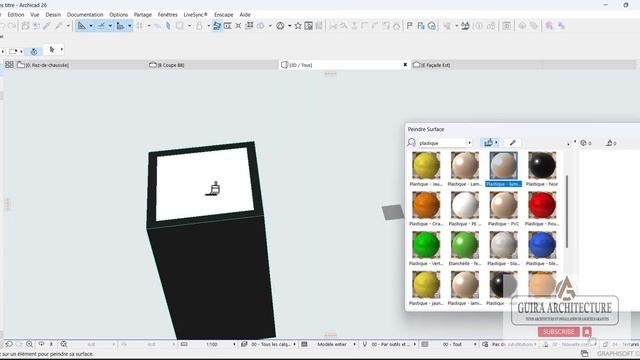This screenshot has width=640, height=360.
Task: Open the 00 - Tous les calq... dropdown
Action: click(x=271, y=344)
